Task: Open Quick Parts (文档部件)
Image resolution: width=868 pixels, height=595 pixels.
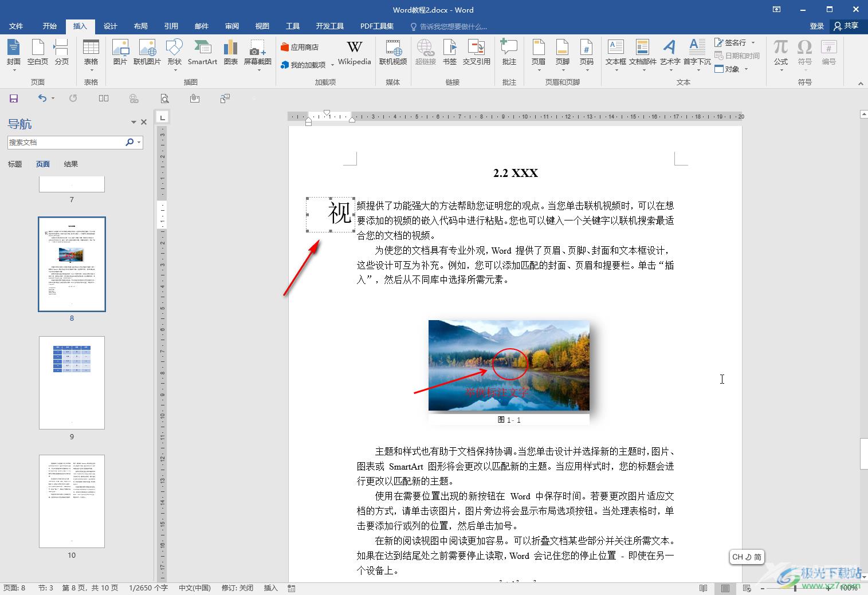Action: (x=643, y=54)
